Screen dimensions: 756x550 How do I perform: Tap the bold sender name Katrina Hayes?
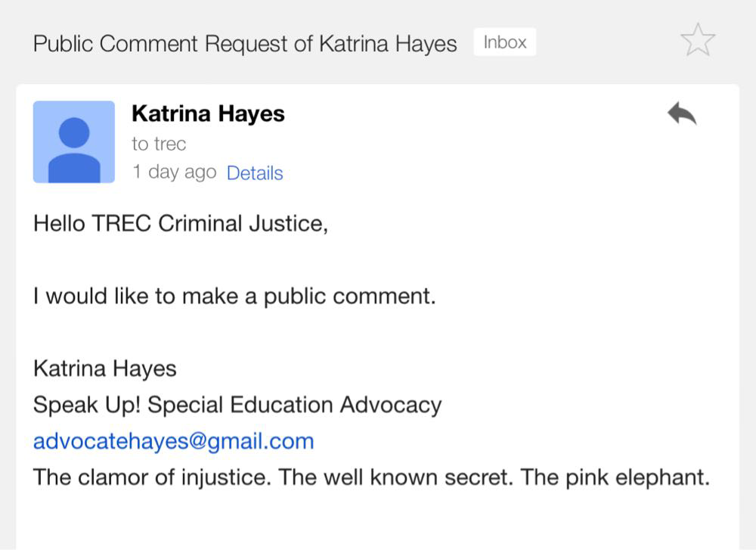point(209,114)
